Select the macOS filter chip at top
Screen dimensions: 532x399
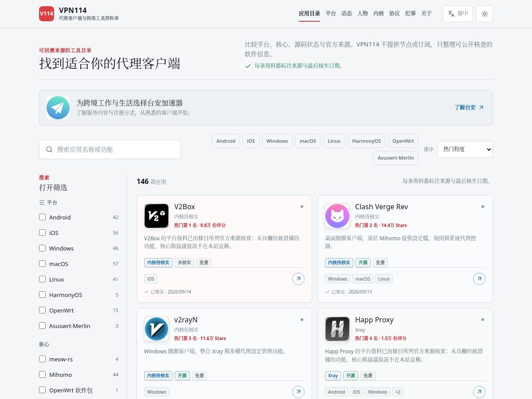308,141
